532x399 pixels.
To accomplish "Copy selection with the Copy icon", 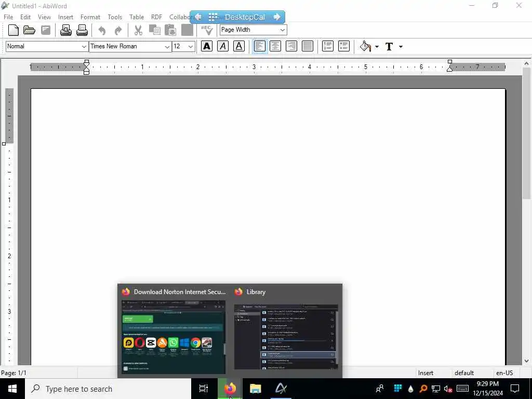I will click(x=155, y=30).
